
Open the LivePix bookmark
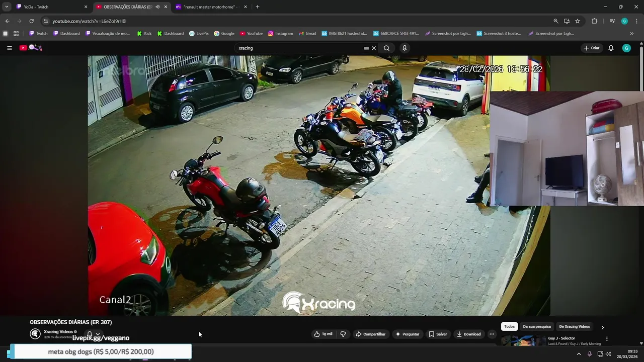point(199,34)
